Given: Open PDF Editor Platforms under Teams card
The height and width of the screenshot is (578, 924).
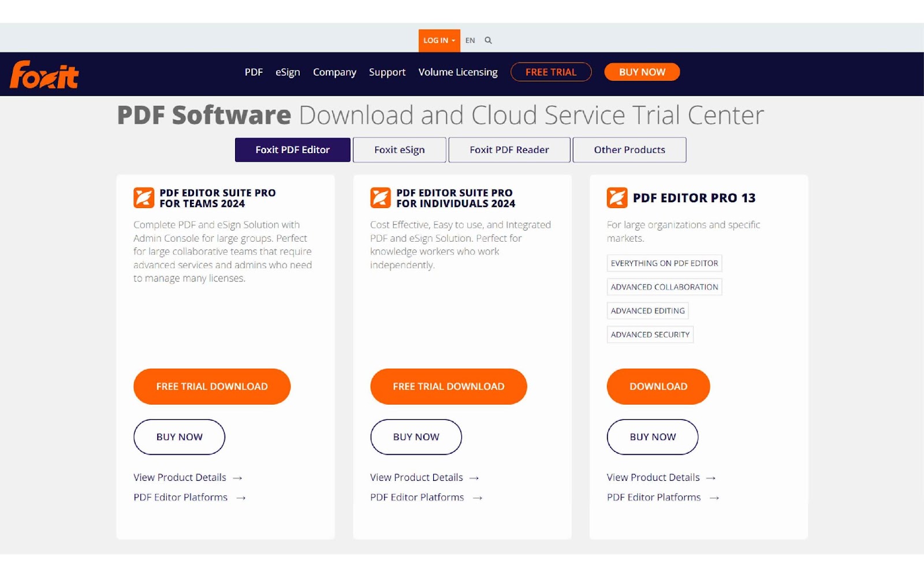Looking at the screenshot, I should click(x=189, y=498).
